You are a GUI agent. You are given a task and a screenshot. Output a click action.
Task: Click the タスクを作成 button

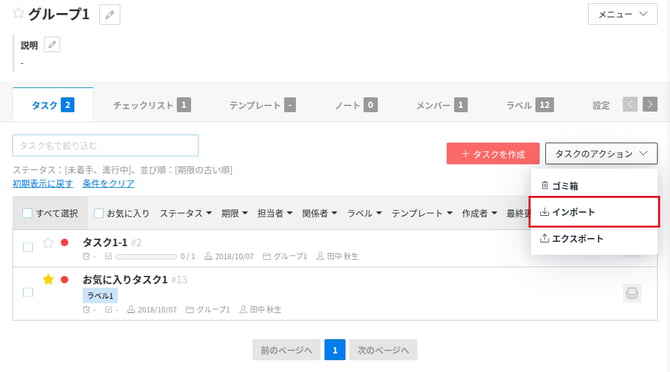[493, 154]
